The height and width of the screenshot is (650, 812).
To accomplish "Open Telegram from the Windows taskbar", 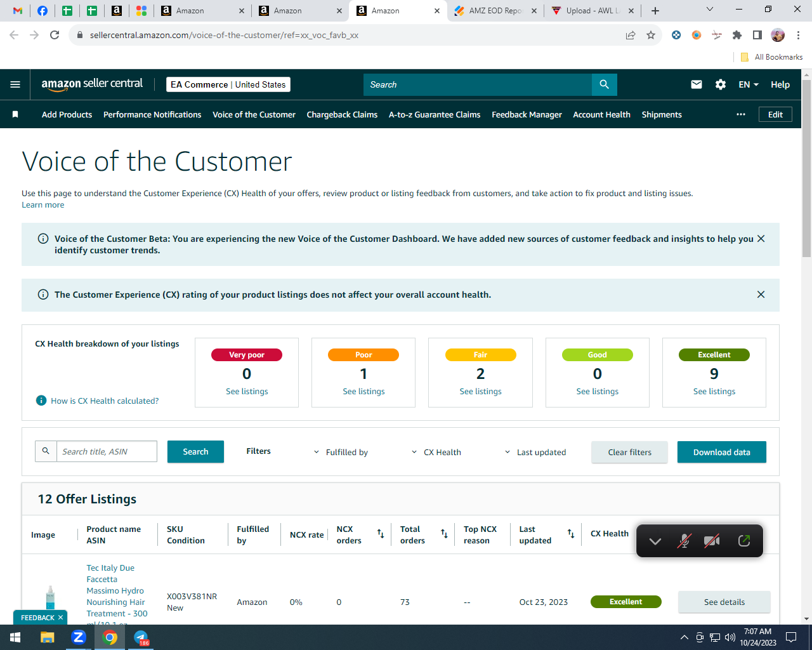I will pyautogui.click(x=141, y=637).
